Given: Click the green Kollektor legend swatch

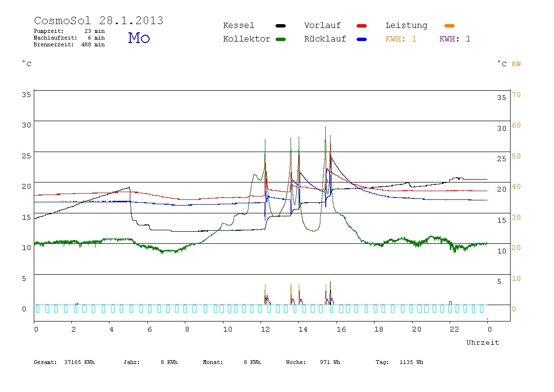Looking at the screenshot, I should point(280,39).
